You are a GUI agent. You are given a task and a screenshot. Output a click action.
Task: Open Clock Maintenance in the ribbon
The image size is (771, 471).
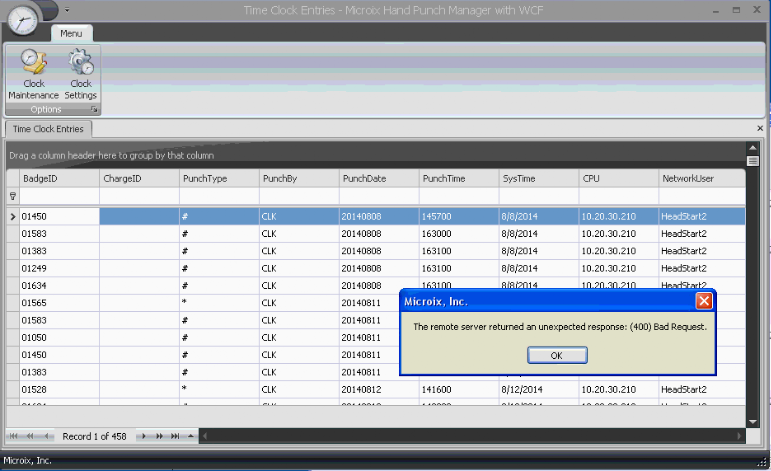[33, 74]
